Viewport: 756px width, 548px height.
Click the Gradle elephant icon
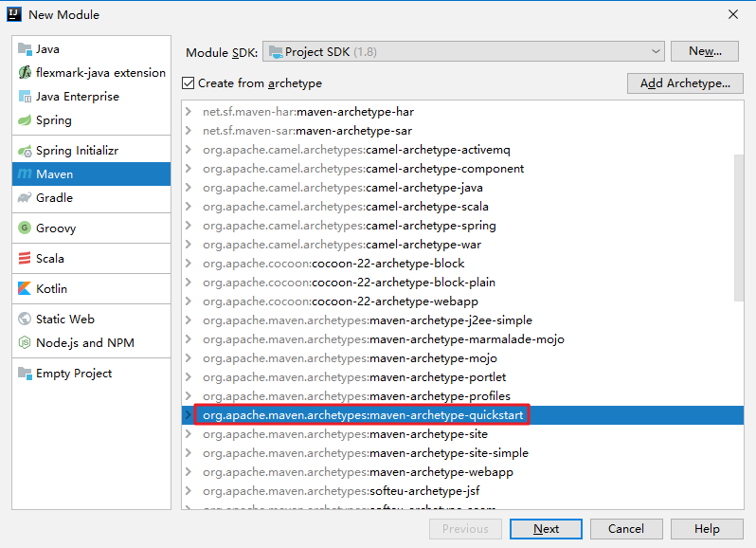coord(25,198)
